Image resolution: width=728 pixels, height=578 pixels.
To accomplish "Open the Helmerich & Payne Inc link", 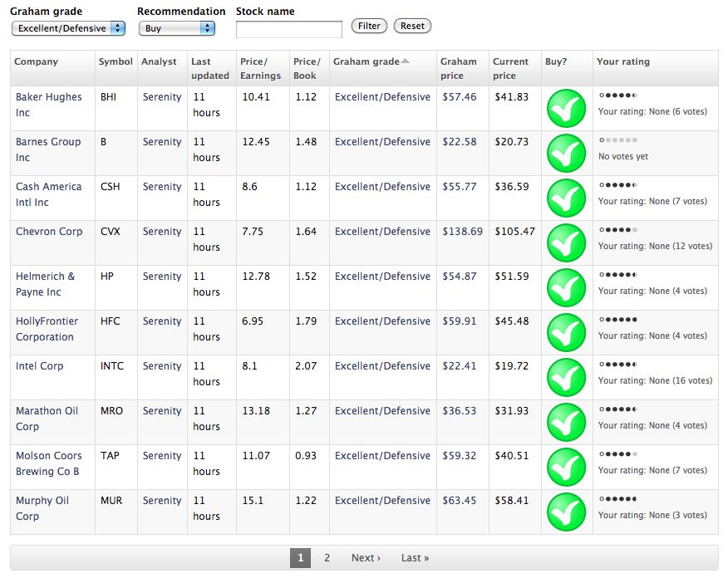I will tap(45, 284).
